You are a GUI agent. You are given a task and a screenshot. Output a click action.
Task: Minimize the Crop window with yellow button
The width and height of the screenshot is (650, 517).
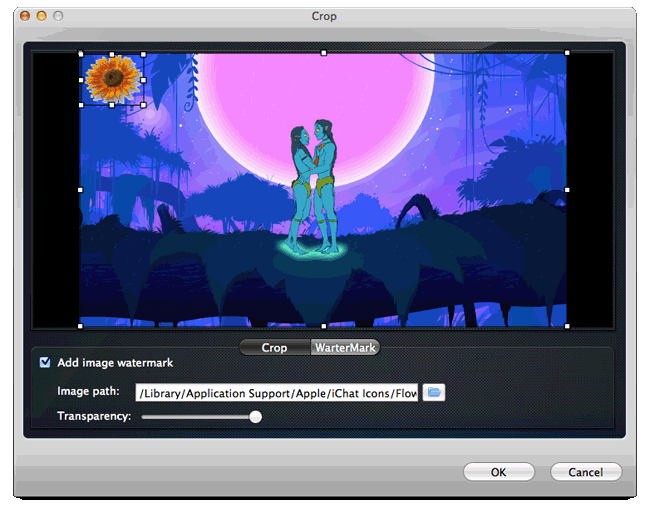(x=42, y=16)
